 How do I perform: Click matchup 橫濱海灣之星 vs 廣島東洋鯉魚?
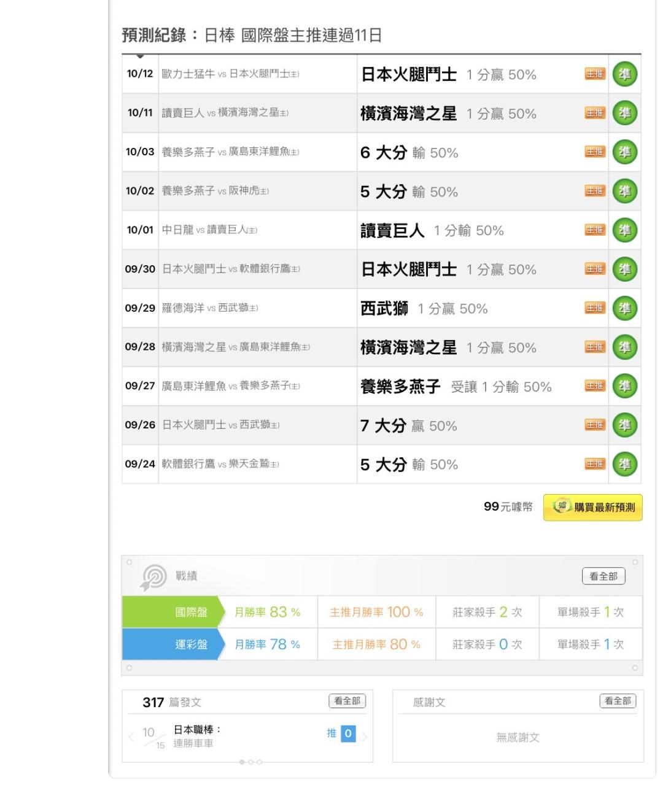[236, 347]
